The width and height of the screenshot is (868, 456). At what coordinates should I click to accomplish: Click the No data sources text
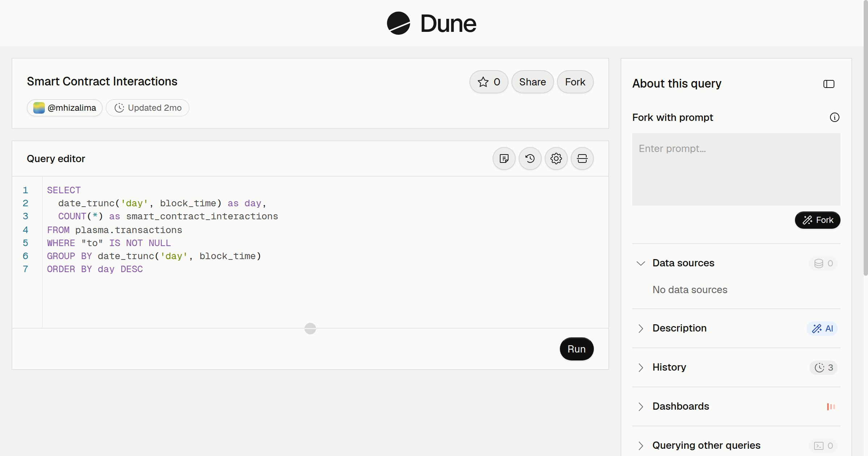(x=690, y=290)
